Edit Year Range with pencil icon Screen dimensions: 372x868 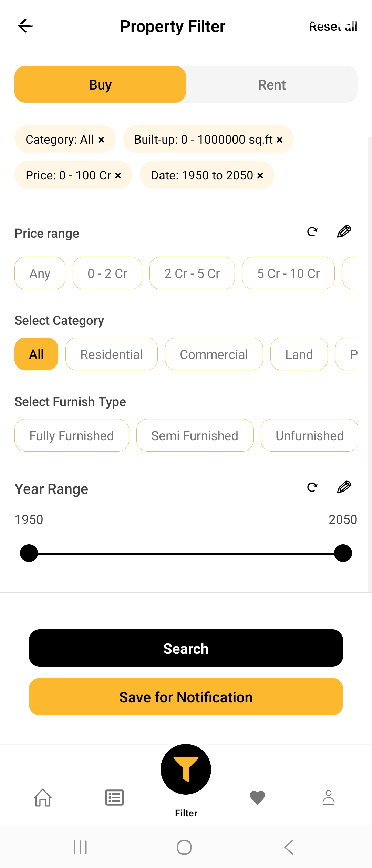344,487
